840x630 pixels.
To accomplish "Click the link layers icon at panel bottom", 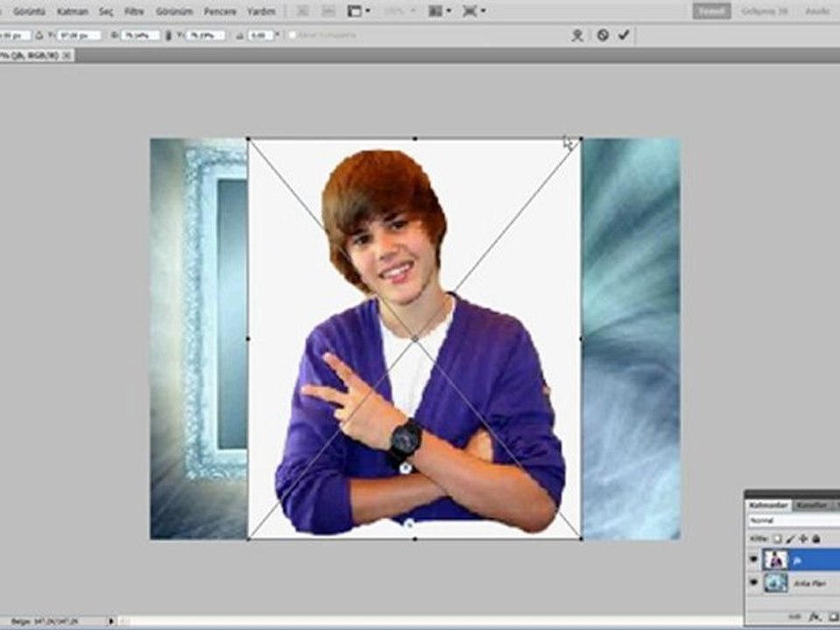I will (x=795, y=617).
